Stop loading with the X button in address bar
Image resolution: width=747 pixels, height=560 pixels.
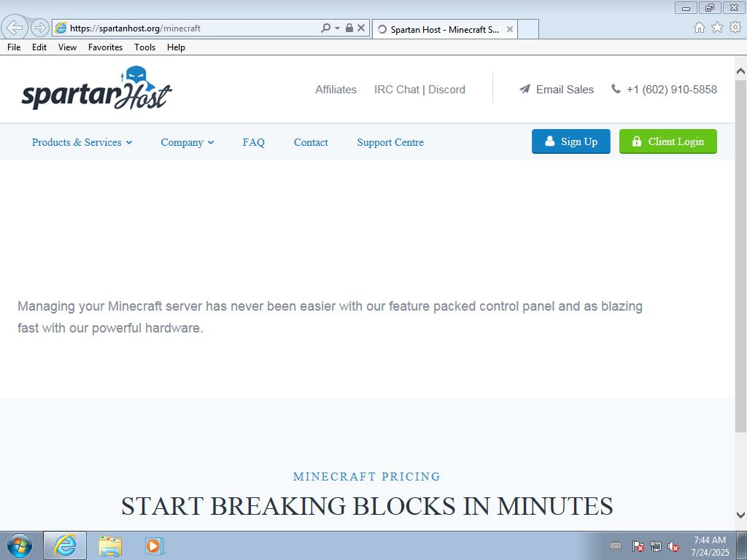(x=361, y=28)
